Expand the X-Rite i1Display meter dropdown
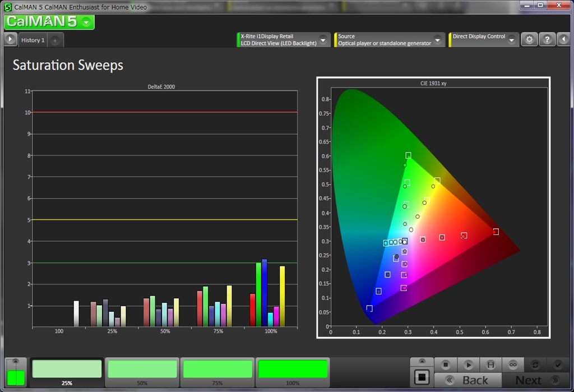Viewport: 574px width, 392px height. [323, 40]
